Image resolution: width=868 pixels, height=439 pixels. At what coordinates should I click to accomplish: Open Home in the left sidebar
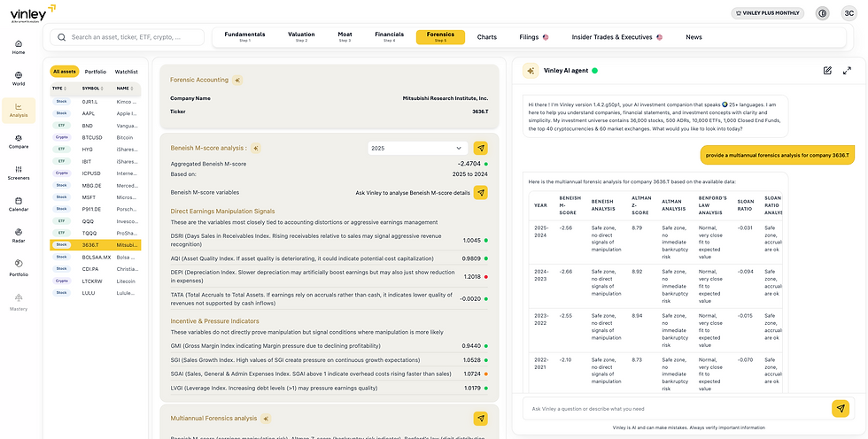point(19,47)
